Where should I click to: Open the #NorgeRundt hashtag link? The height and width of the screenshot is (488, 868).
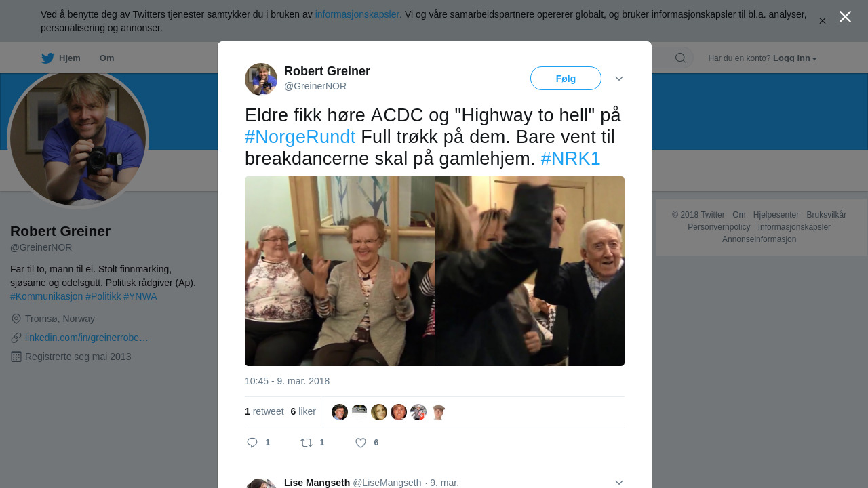pyautogui.click(x=300, y=137)
